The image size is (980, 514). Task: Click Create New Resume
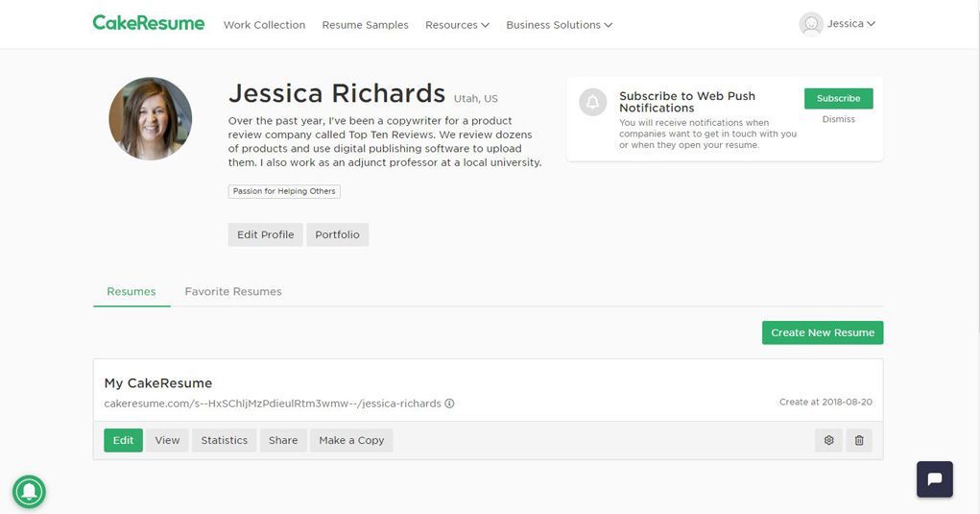point(823,332)
